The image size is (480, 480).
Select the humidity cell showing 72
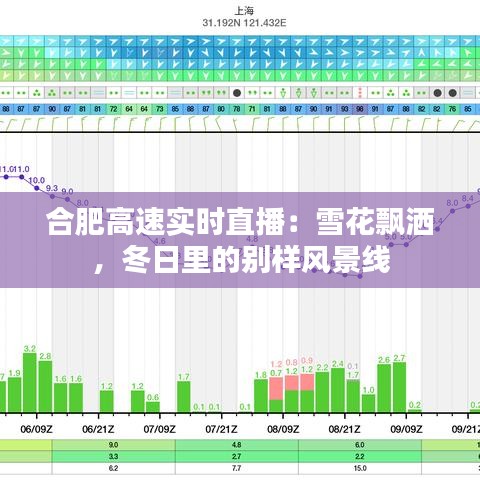tap(114, 109)
